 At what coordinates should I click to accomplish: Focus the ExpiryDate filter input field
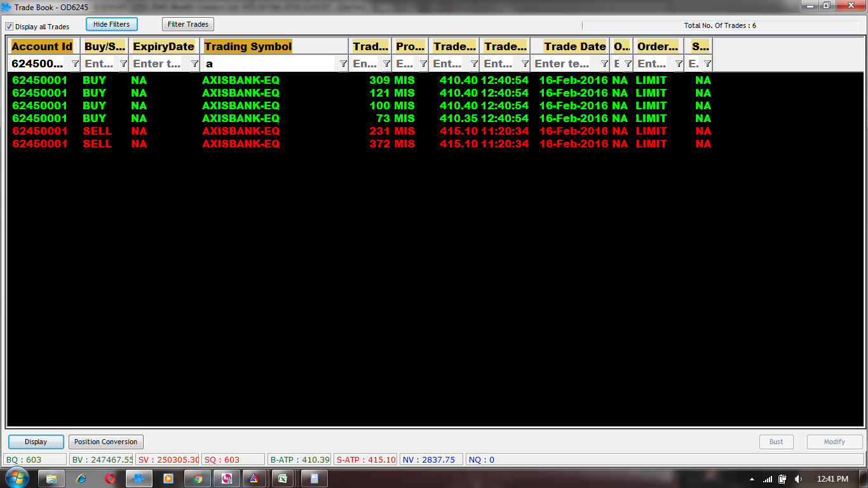click(159, 64)
